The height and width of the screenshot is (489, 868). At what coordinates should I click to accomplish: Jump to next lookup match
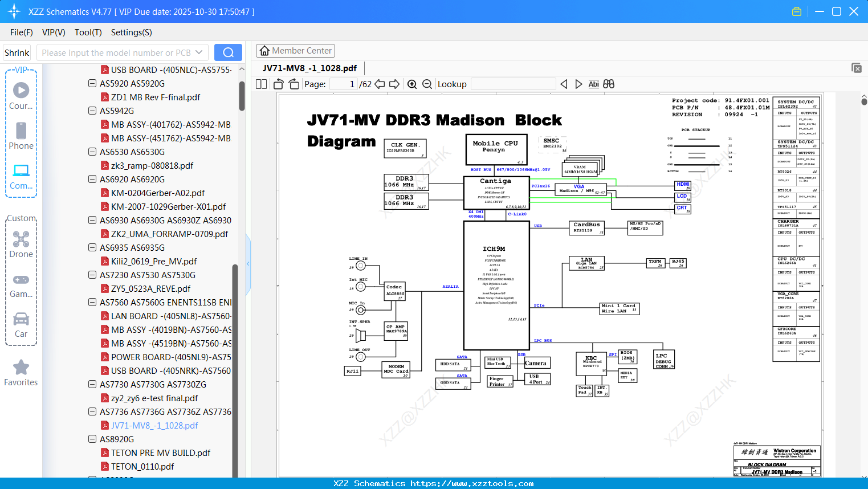578,84
